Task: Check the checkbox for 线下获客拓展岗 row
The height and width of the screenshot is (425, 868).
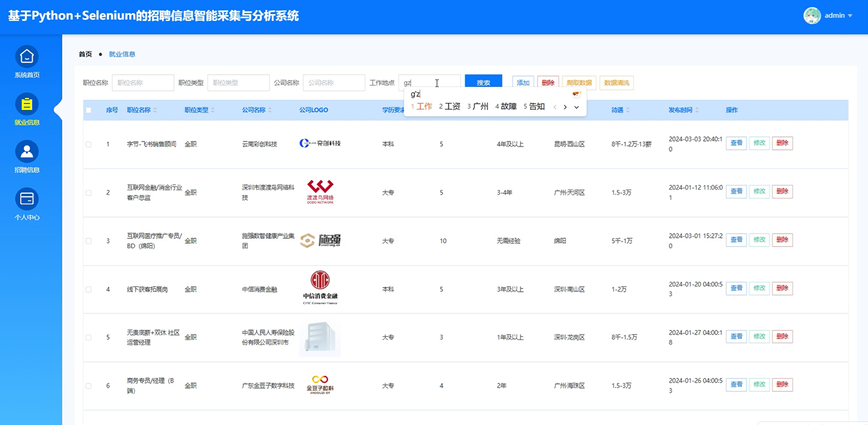Action: click(x=88, y=289)
